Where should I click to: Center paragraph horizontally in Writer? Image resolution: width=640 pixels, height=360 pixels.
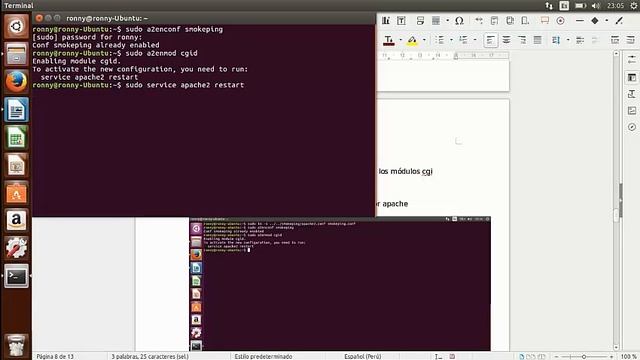pos(506,40)
